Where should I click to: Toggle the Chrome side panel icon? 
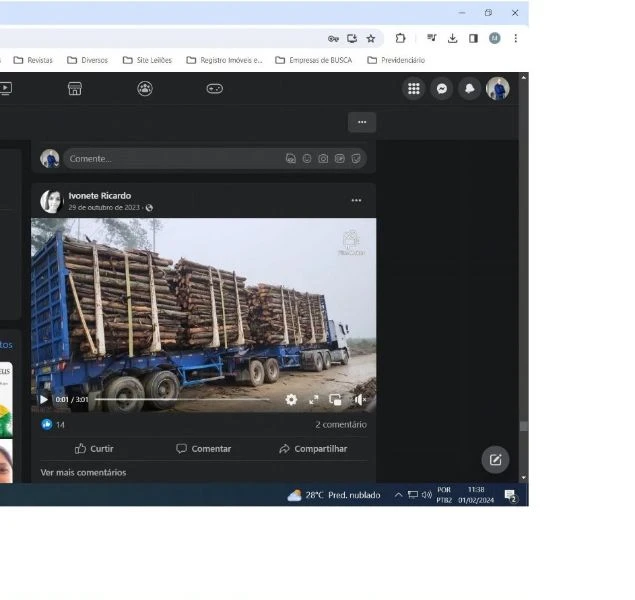[x=473, y=38]
